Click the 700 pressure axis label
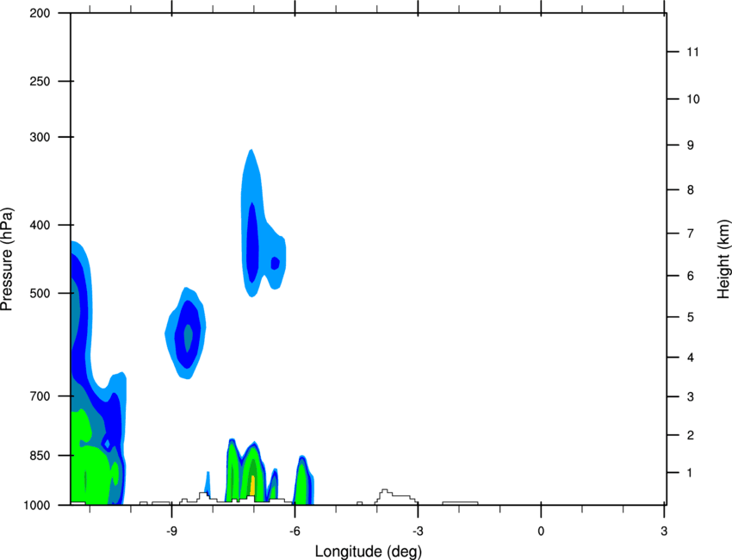Image resolution: width=732 pixels, height=560 pixels. 40,396
